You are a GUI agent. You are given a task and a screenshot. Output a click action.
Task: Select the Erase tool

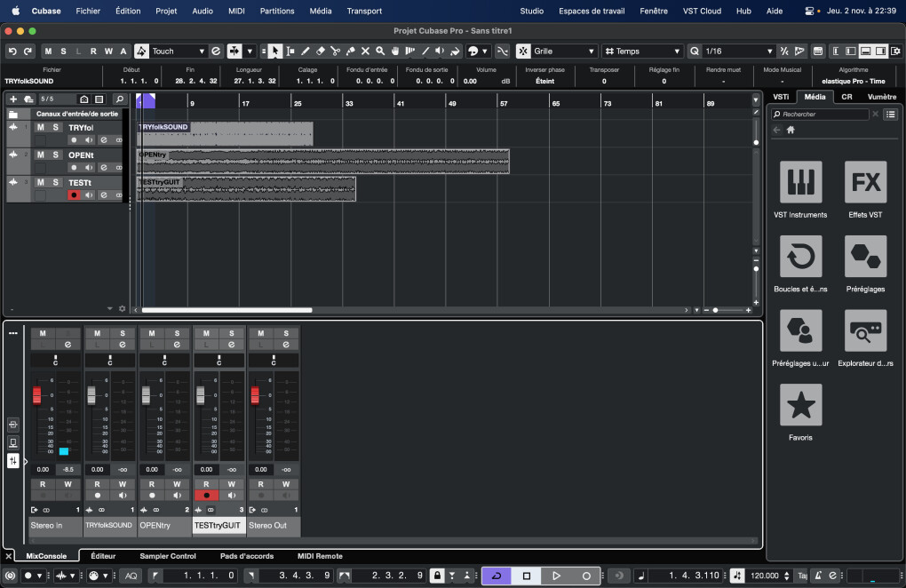tap(320, 52)
